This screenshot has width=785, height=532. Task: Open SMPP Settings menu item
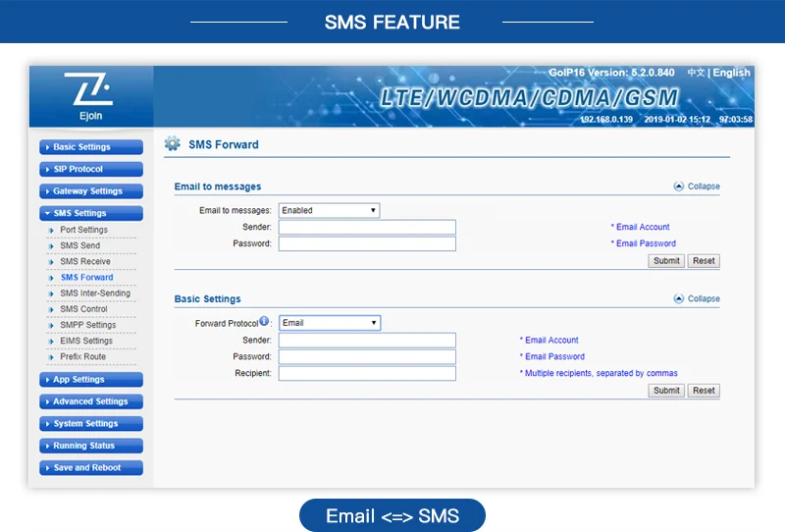click(87, 325)
